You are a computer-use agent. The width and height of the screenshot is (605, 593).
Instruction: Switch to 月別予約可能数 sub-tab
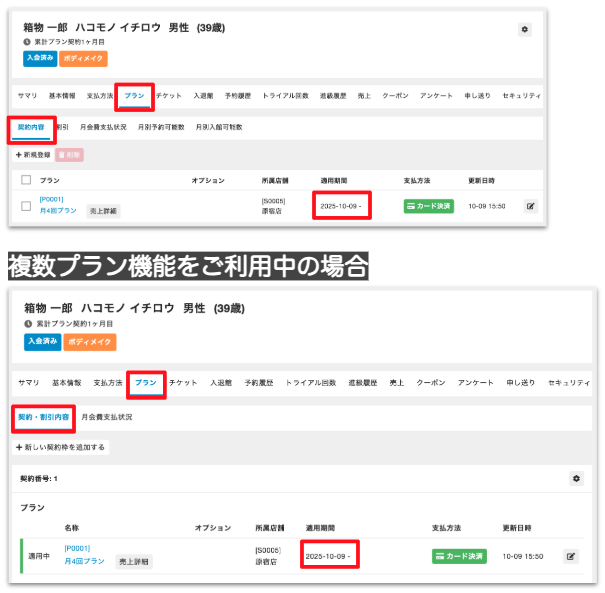161,129
